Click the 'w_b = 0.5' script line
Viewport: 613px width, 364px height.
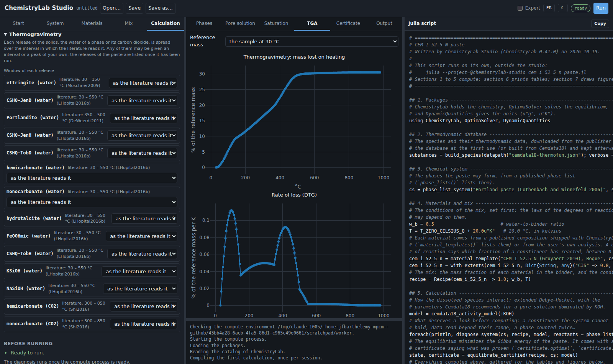coord(421,224)
